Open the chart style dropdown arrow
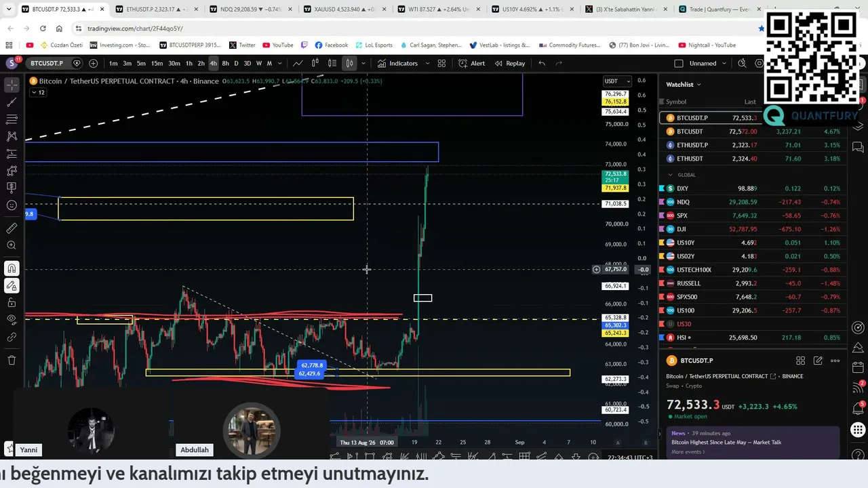This screenshot has height=488, width=868. tap(363, 63)
